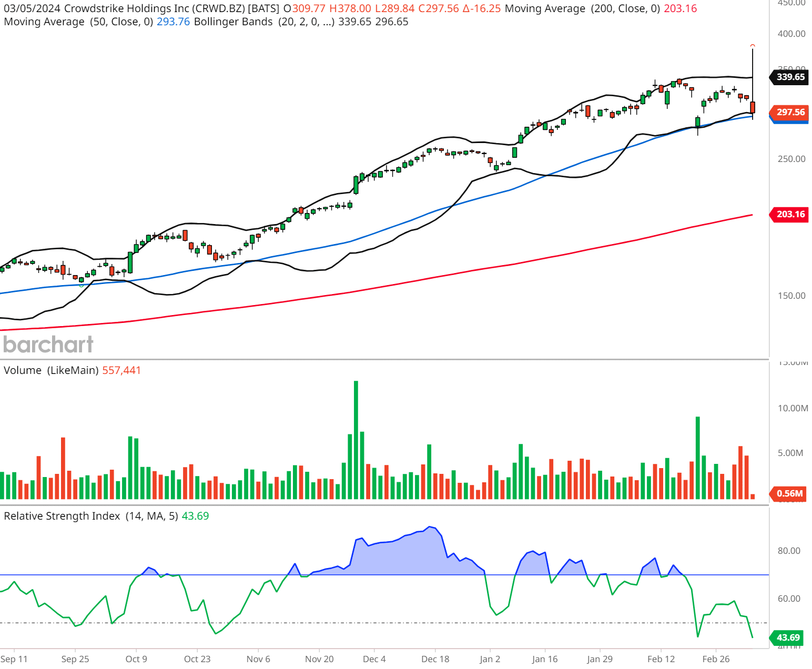Select the 'Moving Average (200, Close, 0)' legend

583,8
